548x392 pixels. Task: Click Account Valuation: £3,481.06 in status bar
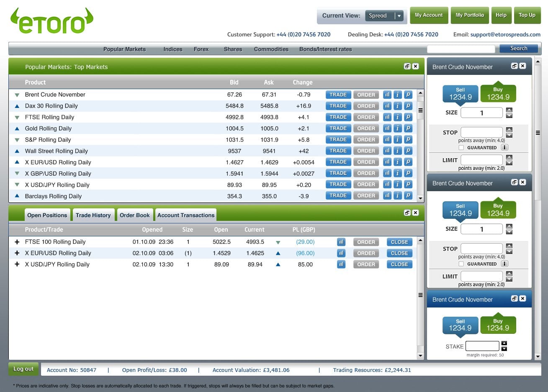[251, 370]
